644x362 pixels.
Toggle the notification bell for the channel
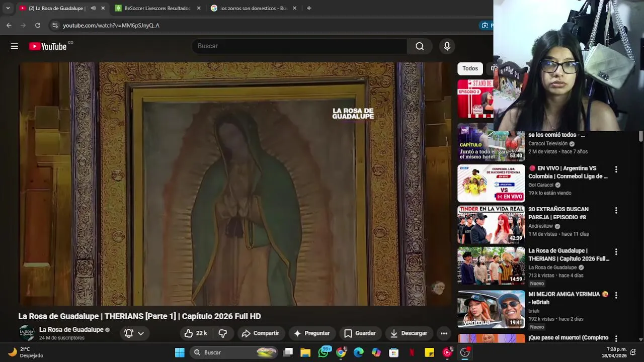point(129,333)
